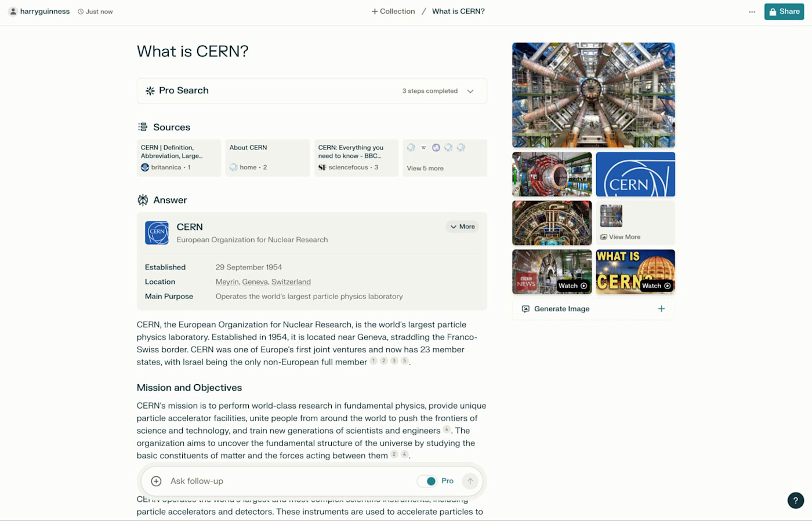The width and height of the screenshot is (812, 521).
Task: Watch the BBC News CERN video
Action: tap(552, 272)
